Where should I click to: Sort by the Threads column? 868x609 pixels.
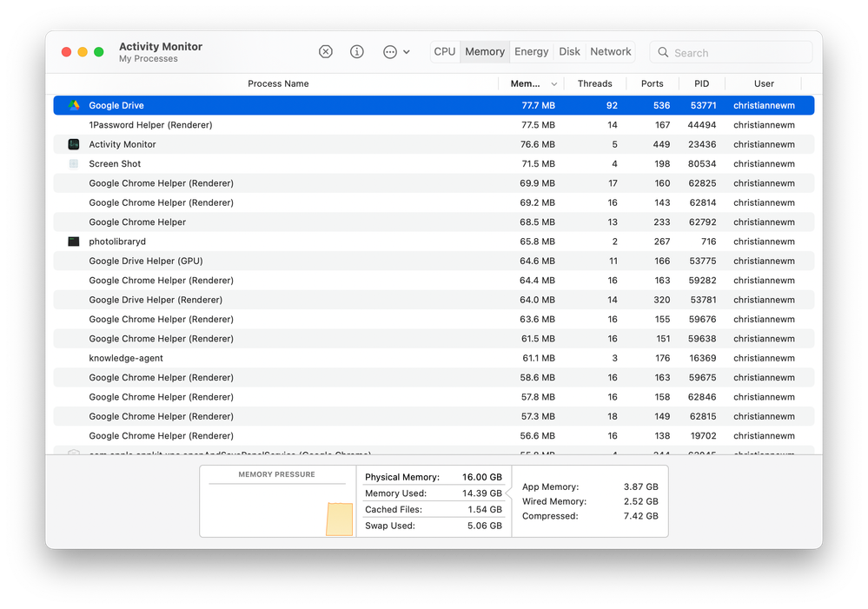pos(594,83)
